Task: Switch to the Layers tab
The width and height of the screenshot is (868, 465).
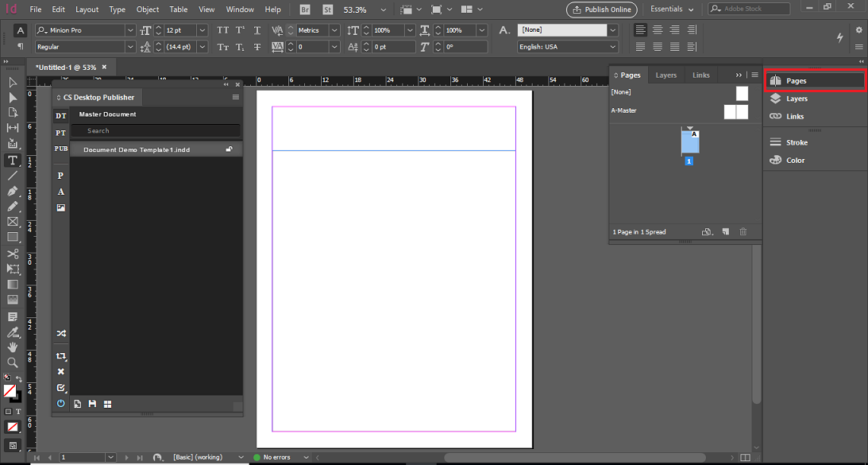Action: click(x=666, y=75)
